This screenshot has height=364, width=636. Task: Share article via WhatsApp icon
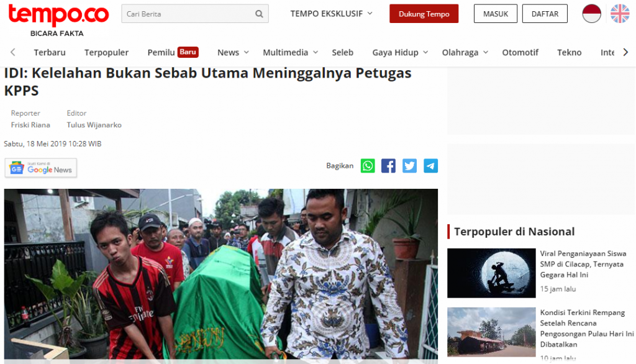point(368,166)
